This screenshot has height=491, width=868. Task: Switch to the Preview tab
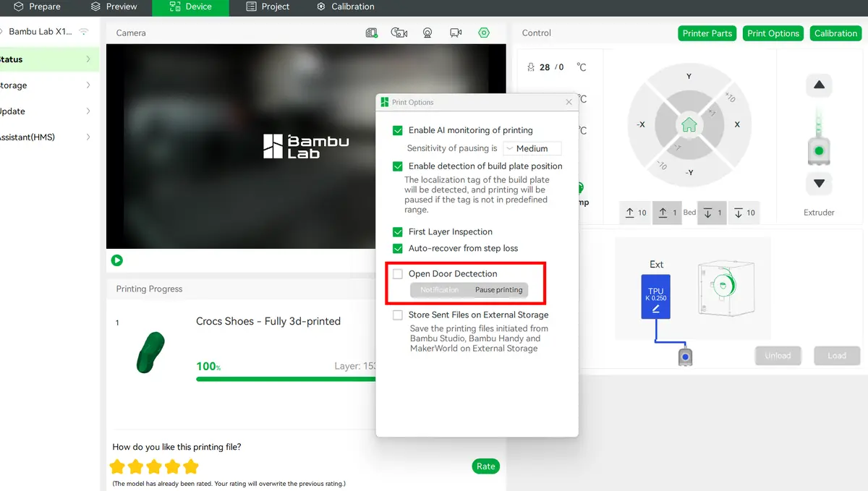pos(114,7)
